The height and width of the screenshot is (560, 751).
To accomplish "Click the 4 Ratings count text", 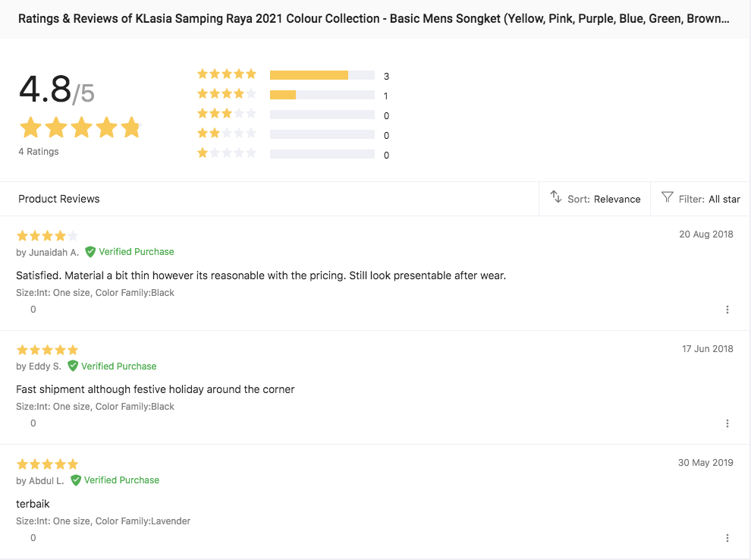I will (39, 151).
